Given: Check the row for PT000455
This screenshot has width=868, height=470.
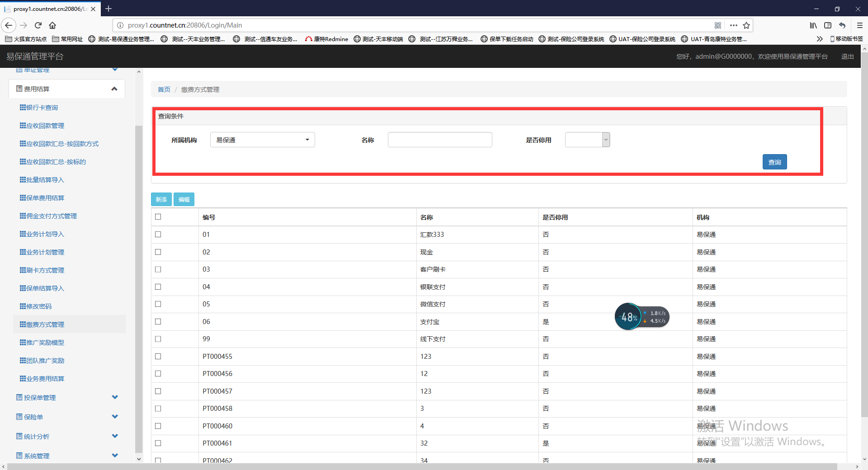Looking at the screenshot, I should pos(158,356).
